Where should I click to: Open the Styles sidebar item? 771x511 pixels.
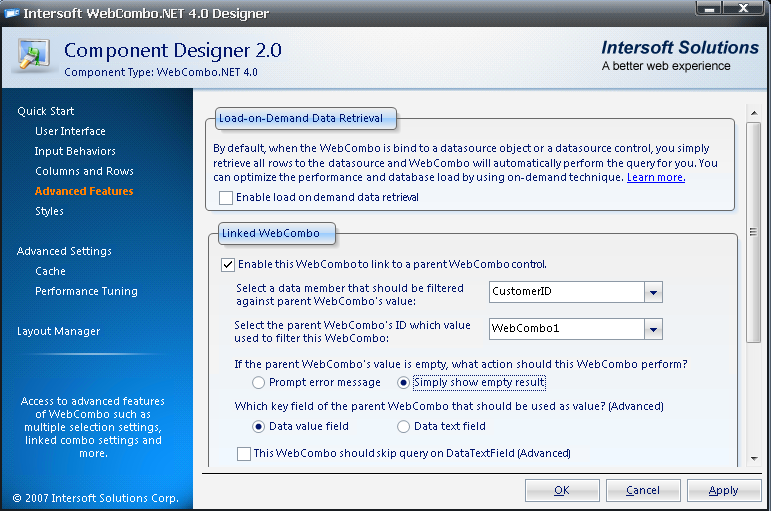[x=49, y=211]
